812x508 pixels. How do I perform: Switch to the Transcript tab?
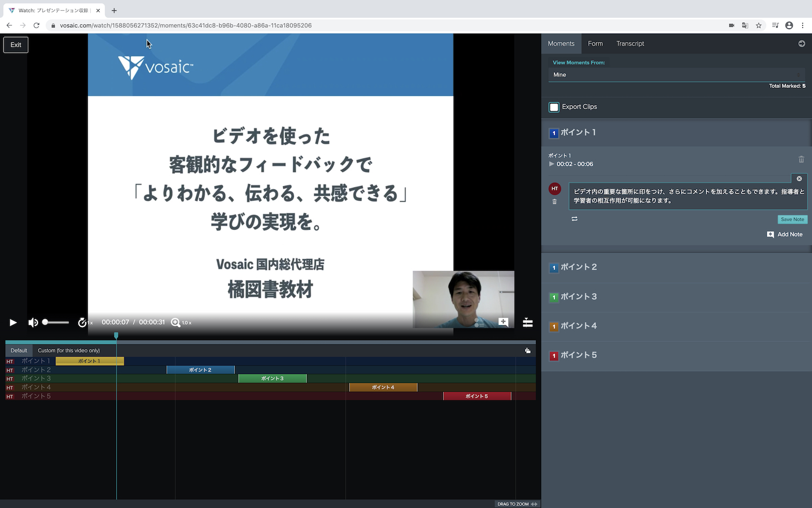point(630,44)
